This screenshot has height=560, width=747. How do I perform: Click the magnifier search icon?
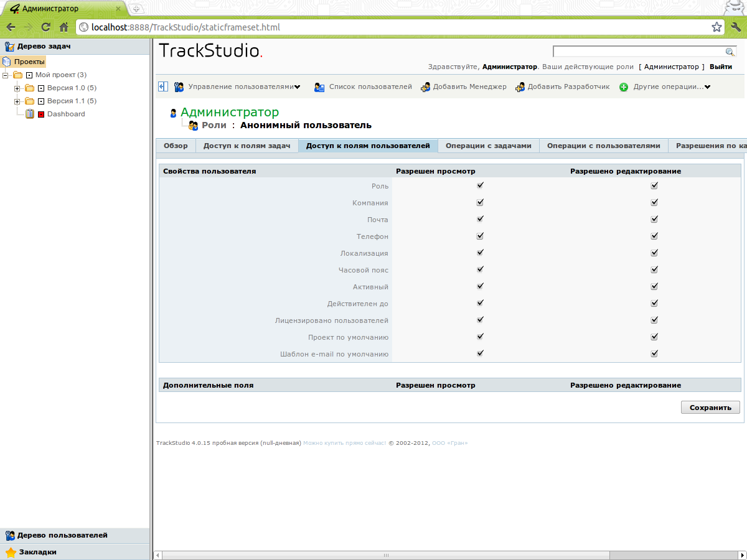(730, 52)
